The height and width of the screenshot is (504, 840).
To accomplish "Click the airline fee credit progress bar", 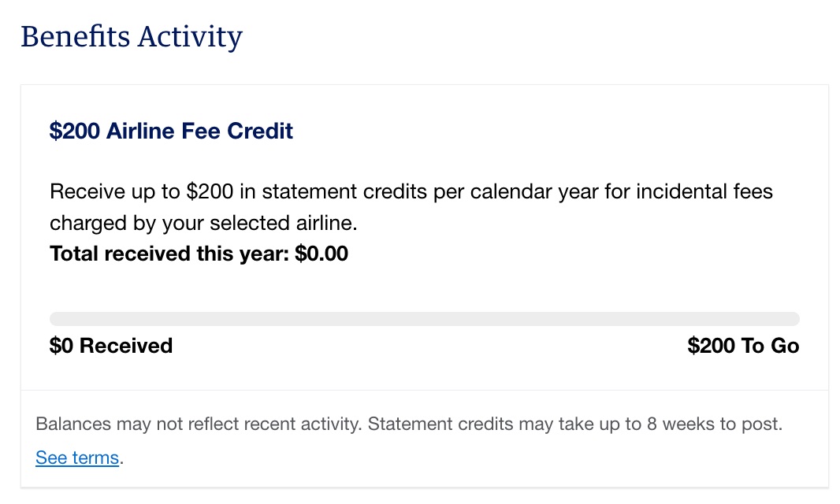I will coord(425,318).
